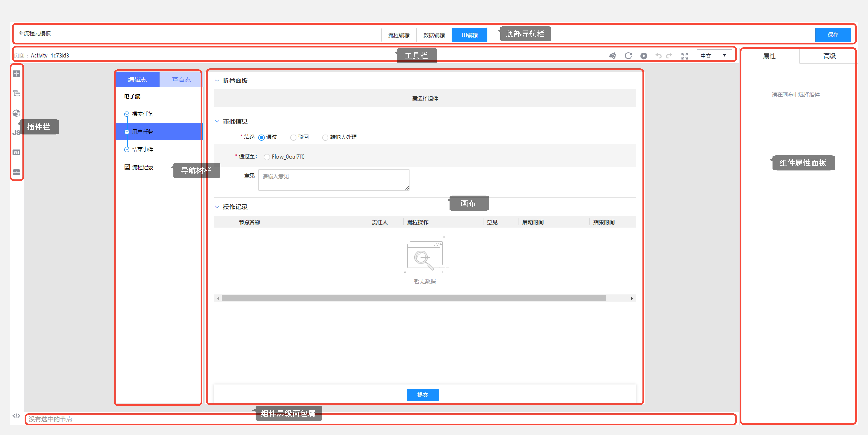Switch to the 查看态 tab

(181, 80)
